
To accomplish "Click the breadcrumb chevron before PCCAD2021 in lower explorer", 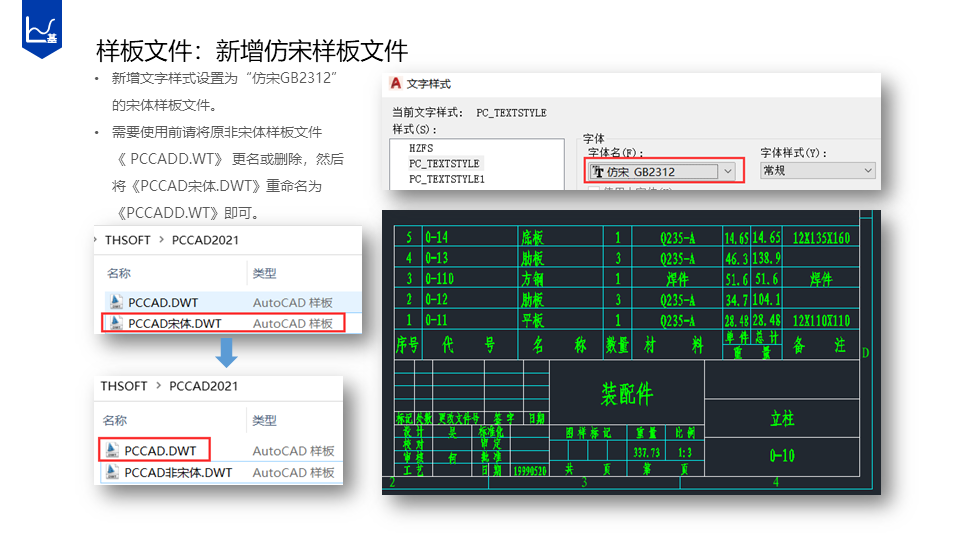I will click(x=159, y=385).
